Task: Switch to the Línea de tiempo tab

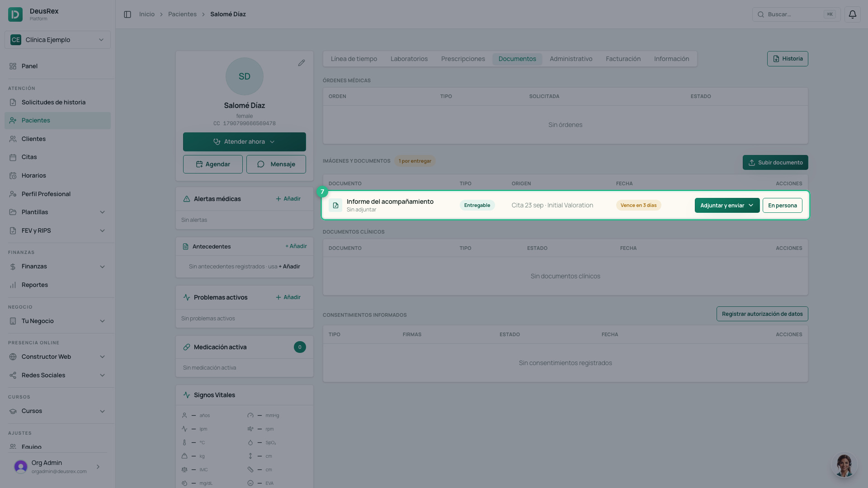Action: [354, 59]
